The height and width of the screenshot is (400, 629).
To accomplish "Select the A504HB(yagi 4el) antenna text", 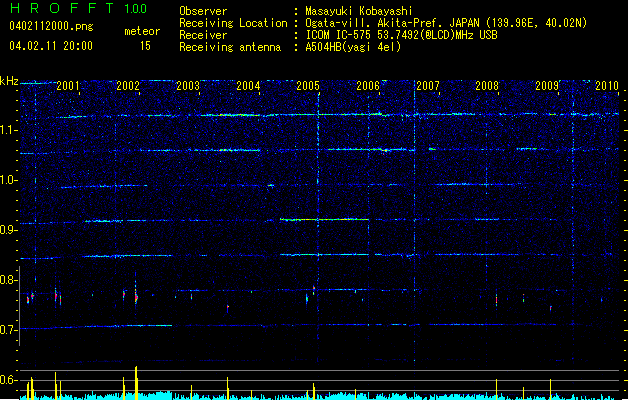I will (353, 47).
